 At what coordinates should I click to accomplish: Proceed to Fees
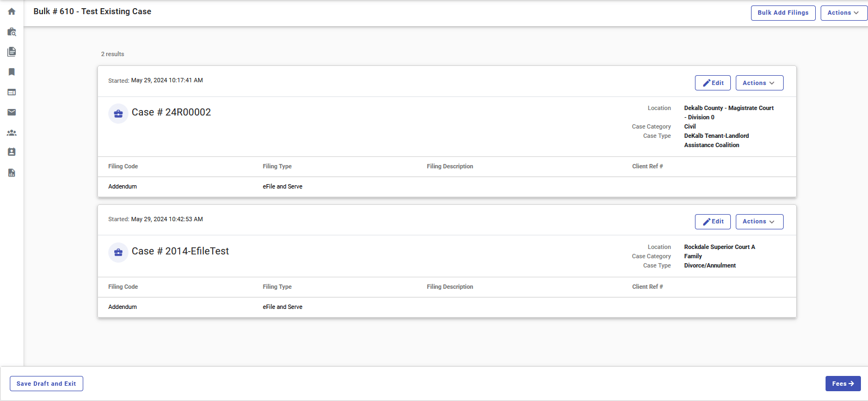click(842, 384)
